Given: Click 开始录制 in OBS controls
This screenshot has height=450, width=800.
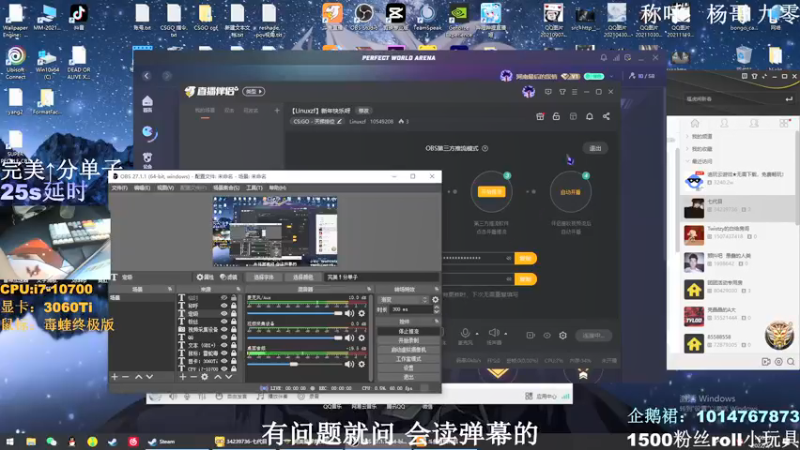Looking at the screenshot, I should tap(408, 340).
